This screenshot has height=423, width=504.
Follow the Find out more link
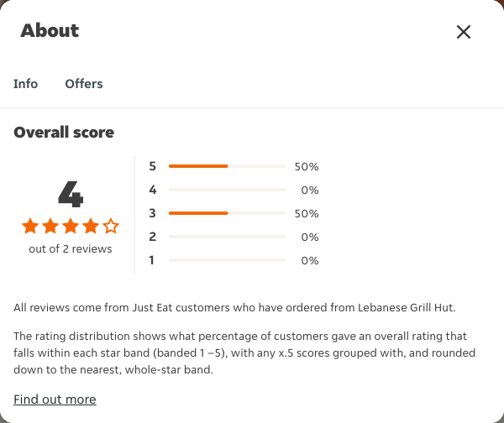[55, 399]
